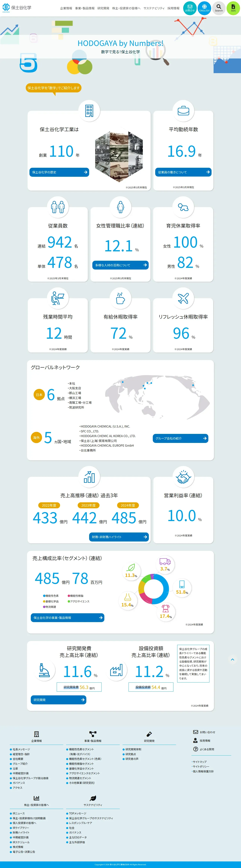Click the baby icon above 育児休業取得率

pos(183,207)
